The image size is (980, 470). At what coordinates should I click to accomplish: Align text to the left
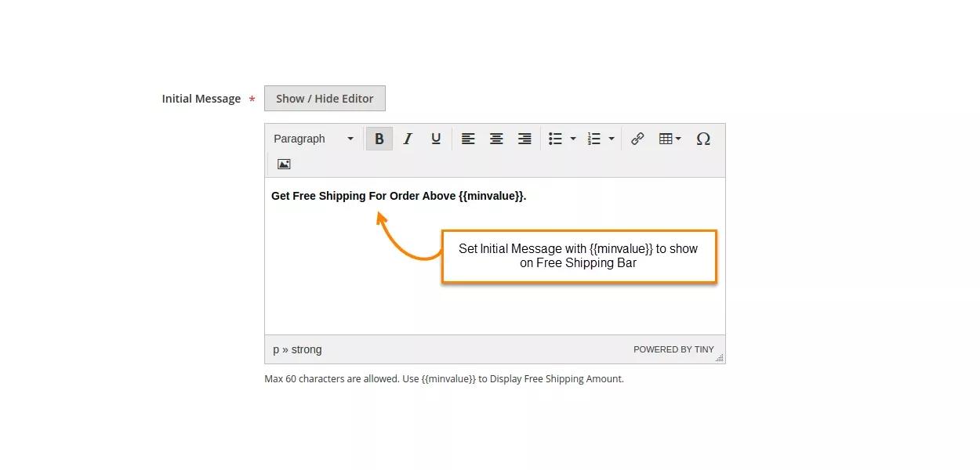tap(468, 139)
